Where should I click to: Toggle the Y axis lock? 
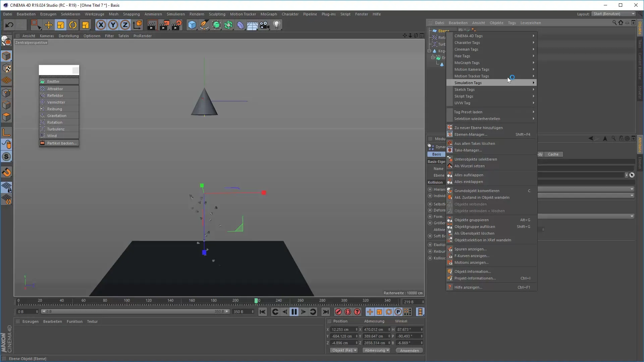113,25
